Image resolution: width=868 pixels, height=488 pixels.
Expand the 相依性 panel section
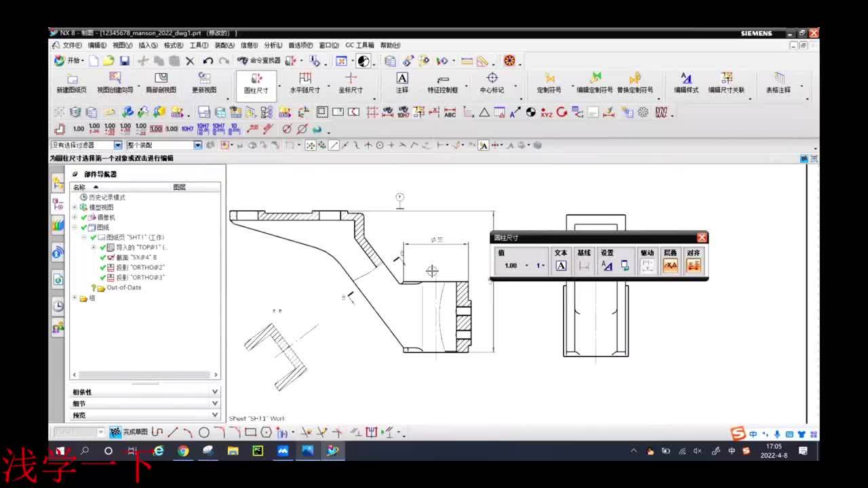coord(214,392)
